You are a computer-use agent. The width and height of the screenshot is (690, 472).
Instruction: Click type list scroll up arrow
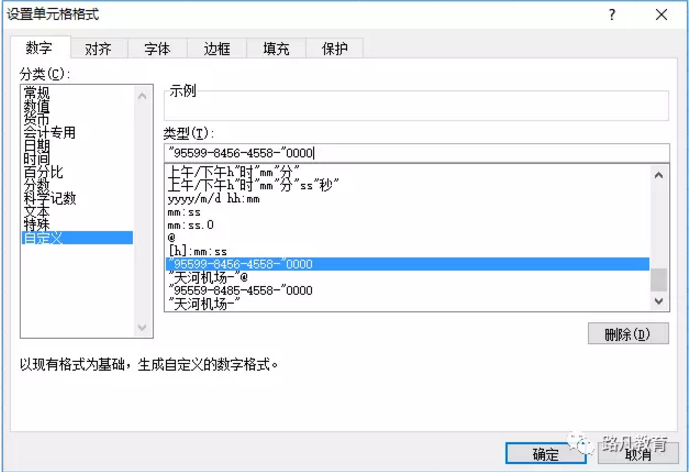(x=659, y=175)
